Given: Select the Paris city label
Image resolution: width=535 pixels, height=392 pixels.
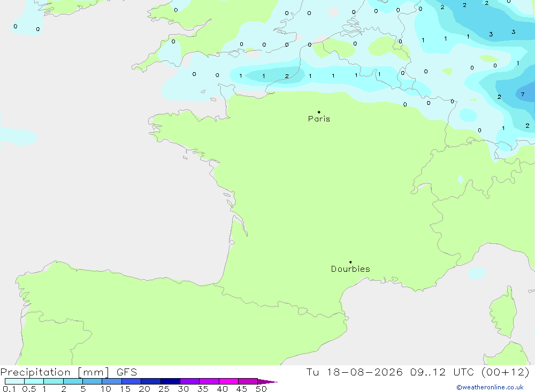Looking at the screenshot, I should coord(319,119).
